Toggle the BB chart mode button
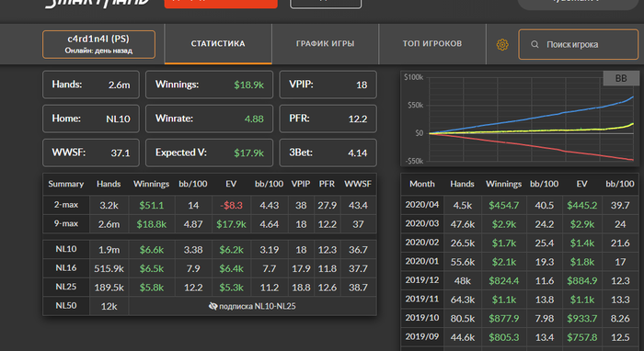 click(x=621, y=78)
